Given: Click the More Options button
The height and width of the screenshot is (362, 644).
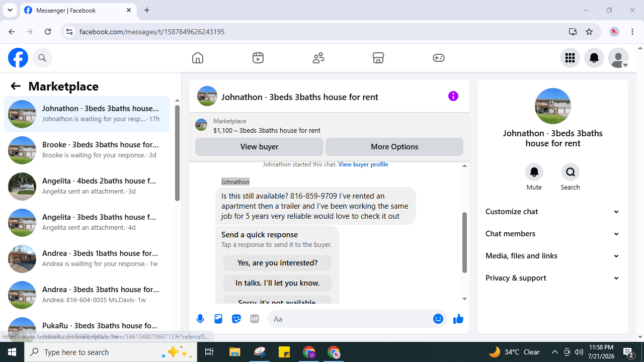Looking at the screenshot, I should click(394, 147).
